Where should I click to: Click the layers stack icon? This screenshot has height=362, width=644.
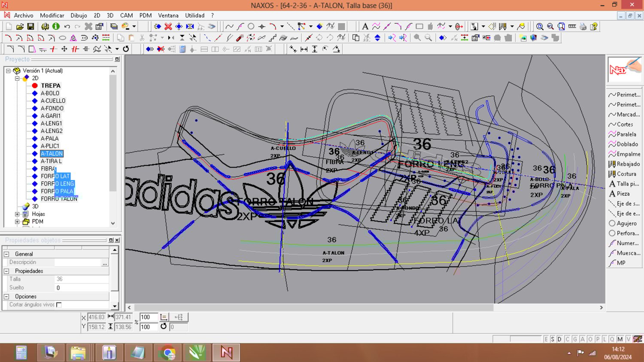(114, 27)
